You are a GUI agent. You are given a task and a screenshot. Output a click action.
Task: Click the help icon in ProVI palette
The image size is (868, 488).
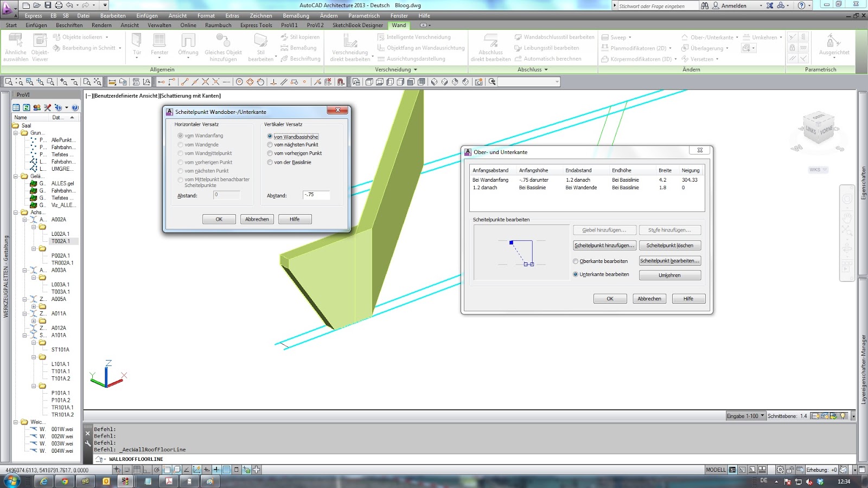[x=75, y=107]
